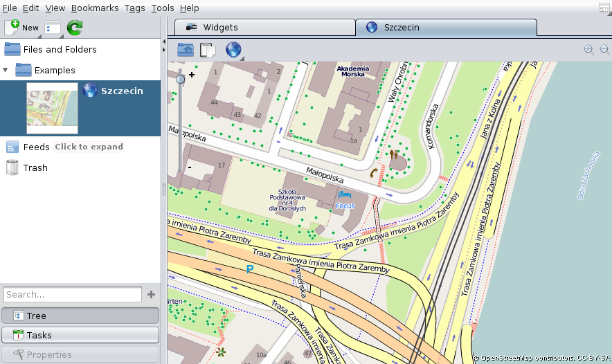Image resolution: width=612 pixels, height=364 pixels.
Task: Click the sidebar expand right arrow
Action: tap(164, 50)
